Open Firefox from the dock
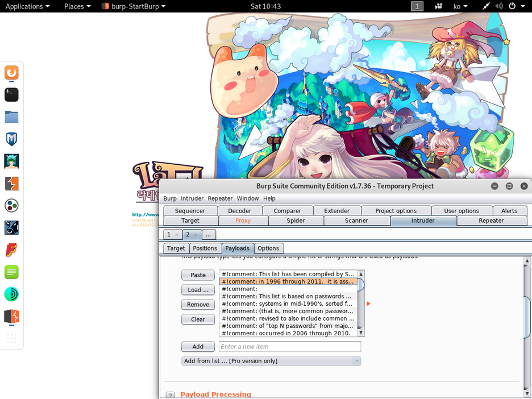 11,73
